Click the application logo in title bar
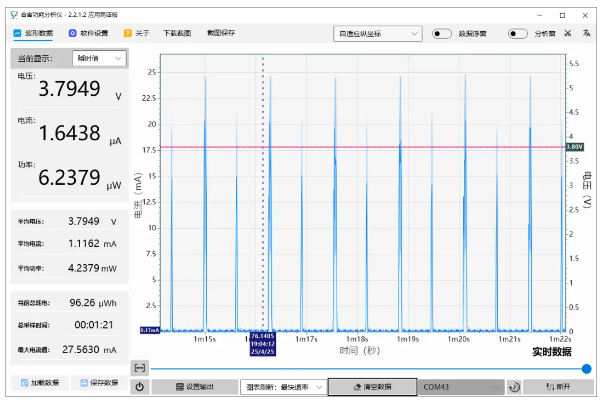Viewport: 602px width, 404px height. click(x=14, y=15)
